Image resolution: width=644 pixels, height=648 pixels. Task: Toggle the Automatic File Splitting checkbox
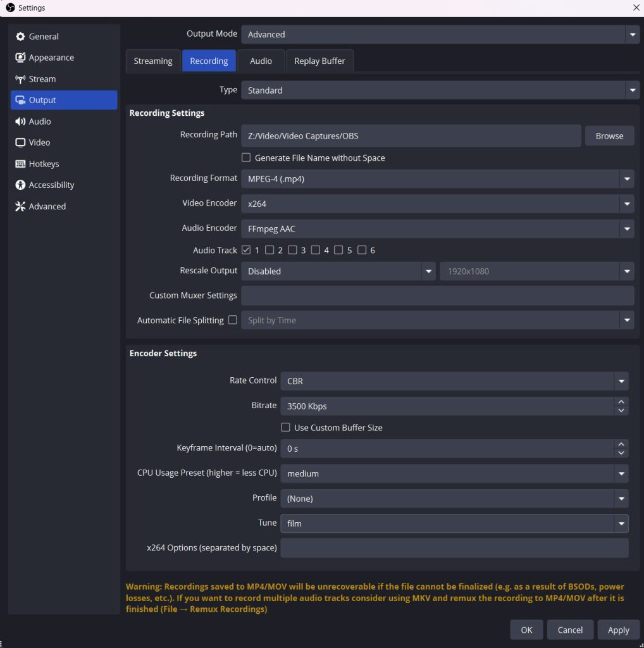click(x=233, y=320)
